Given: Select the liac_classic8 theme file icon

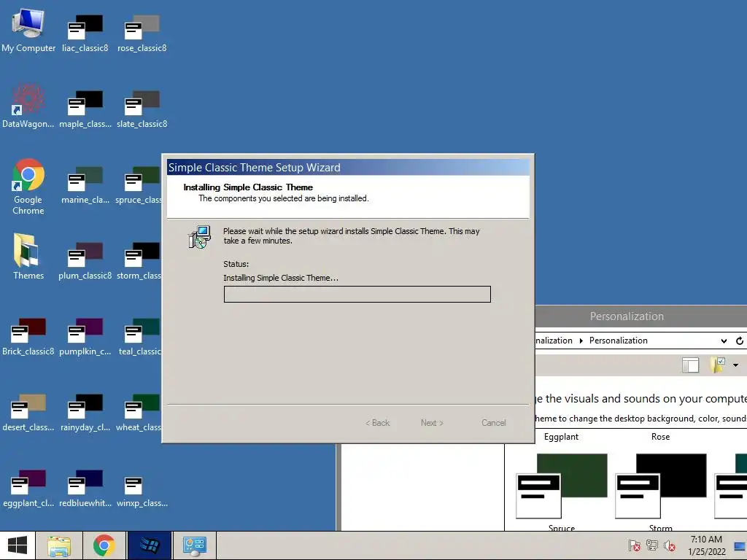Looking at the screenshot, I should pyautogui.click(x=85, y=32).
